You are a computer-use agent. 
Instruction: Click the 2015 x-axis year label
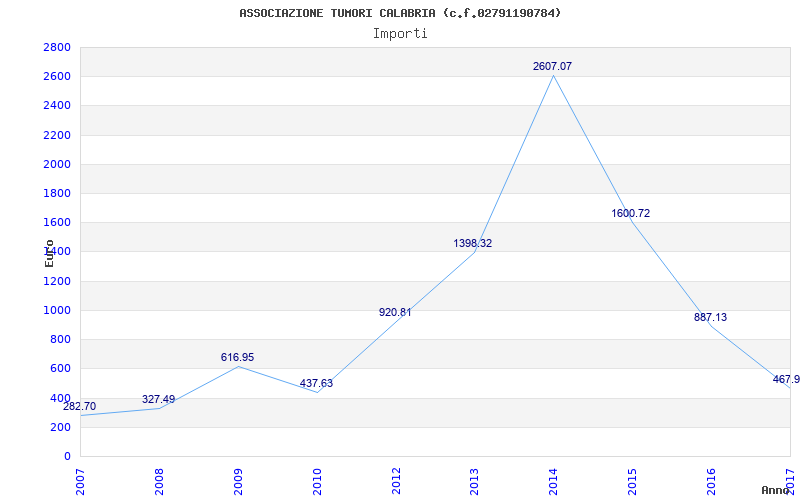click(x=632, y=482)
